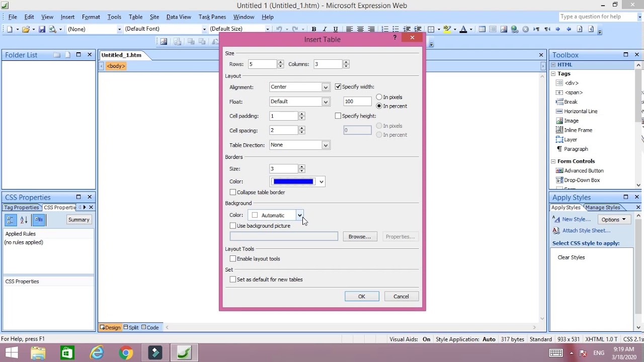The image size is (644, 362).
Task: Check Use background picture option
Action: coord(233,226)
